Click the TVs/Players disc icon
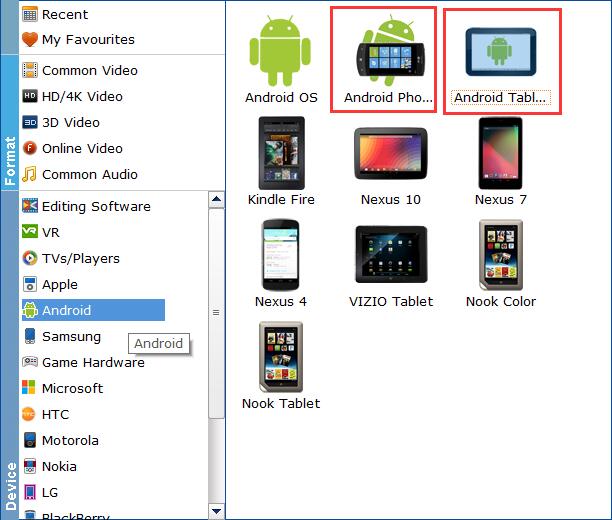This screenshot has width=612, height=520. (30, 258)
